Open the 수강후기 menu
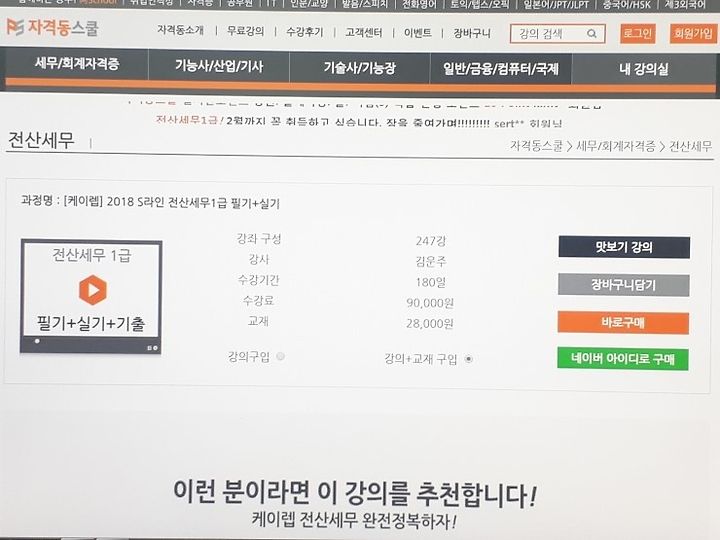Image resolution: width=720 pixels, height=540 pixels. (305, 32)
